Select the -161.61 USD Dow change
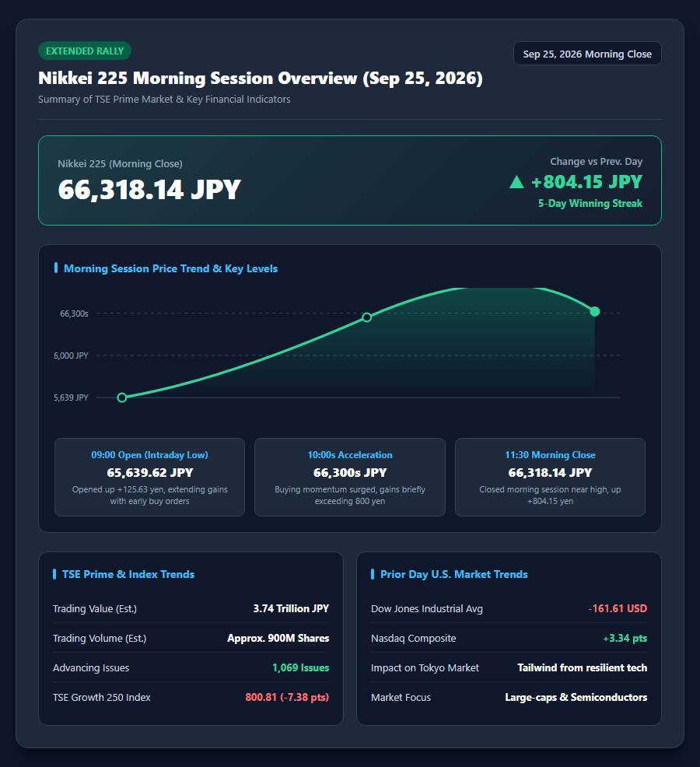This screenshot has width=700, height=767. 618,608
